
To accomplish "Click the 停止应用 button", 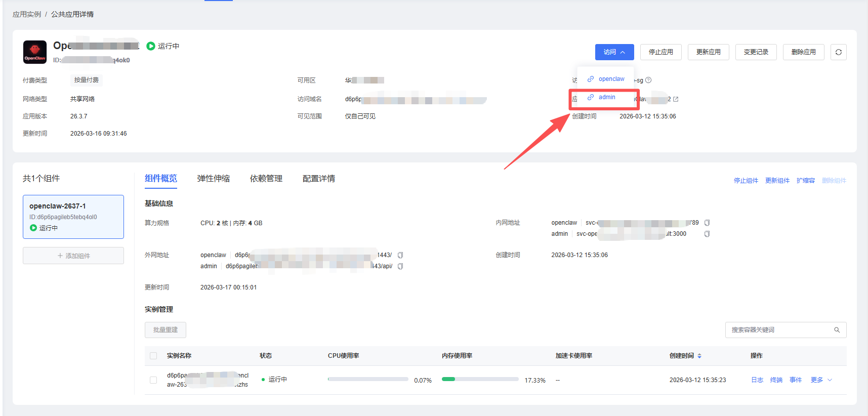I will point(660,52).
